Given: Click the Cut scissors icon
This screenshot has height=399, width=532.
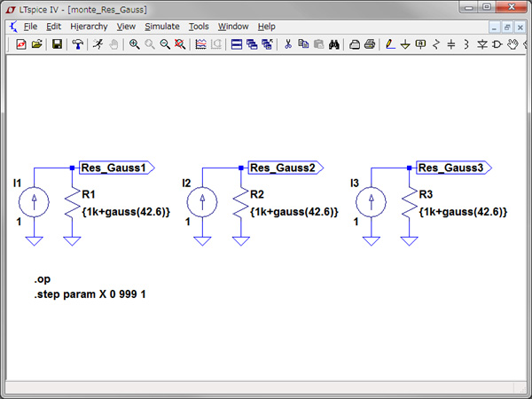Looking at the screenshot, I should tap(288, 44).
